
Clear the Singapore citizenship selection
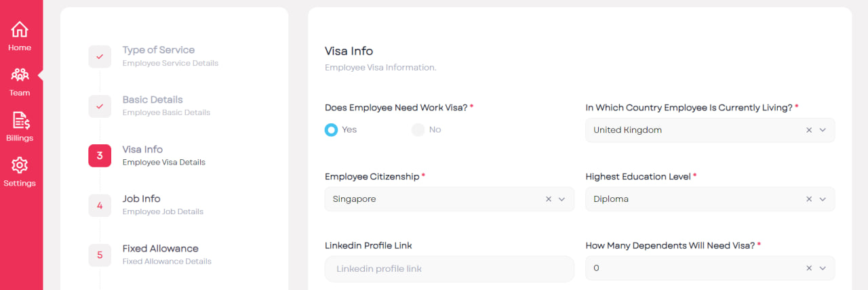tap(549, 199)
